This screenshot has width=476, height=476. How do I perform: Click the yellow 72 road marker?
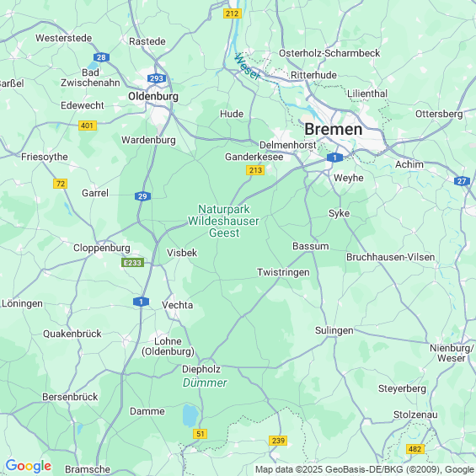click(60, 184)
